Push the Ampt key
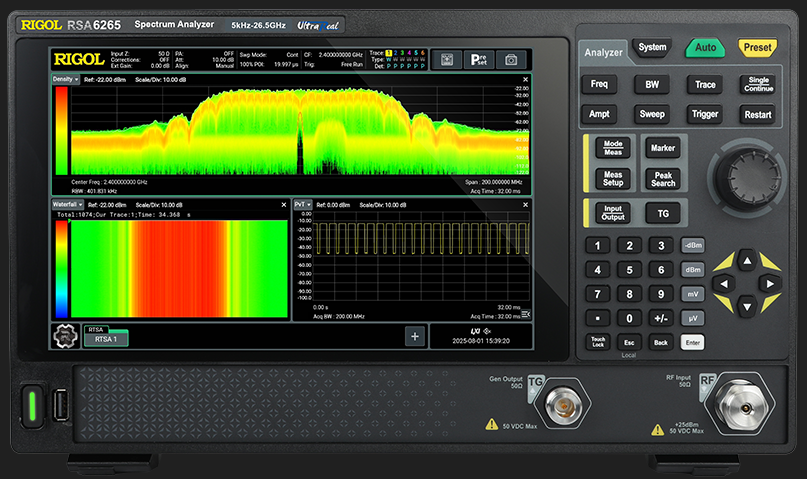Screen dimensions: 807x479 pyautogui.click(x=599, y=114)
